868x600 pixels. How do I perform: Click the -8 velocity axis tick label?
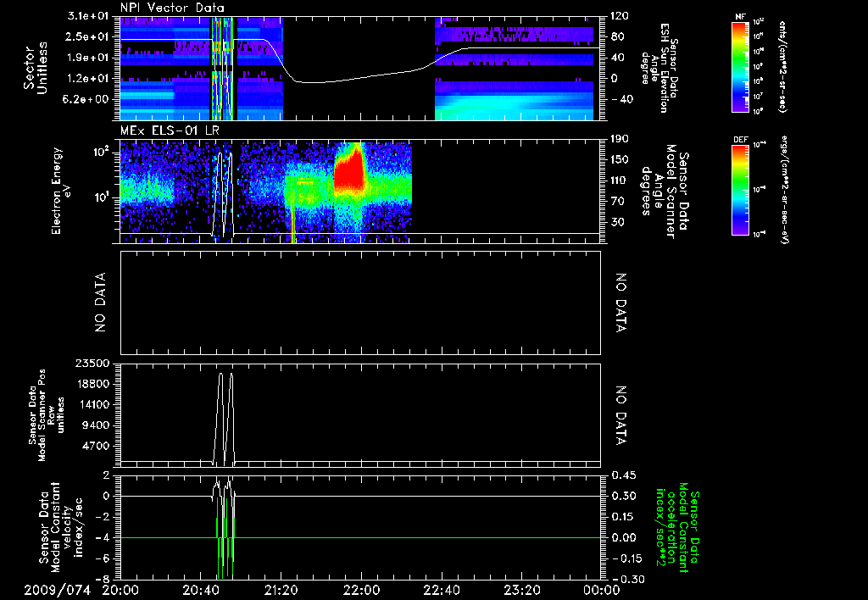pyautogui.click(x=103, y=580)
